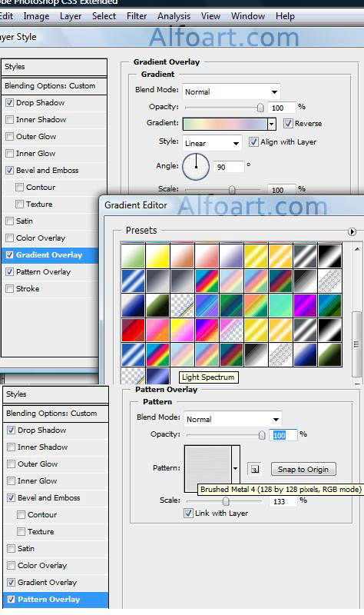Check Satin in the Pattern Overlay dialog list
The width and height of the screenshot is (364, 615).
pyautogui.click(x=12, y=548)
